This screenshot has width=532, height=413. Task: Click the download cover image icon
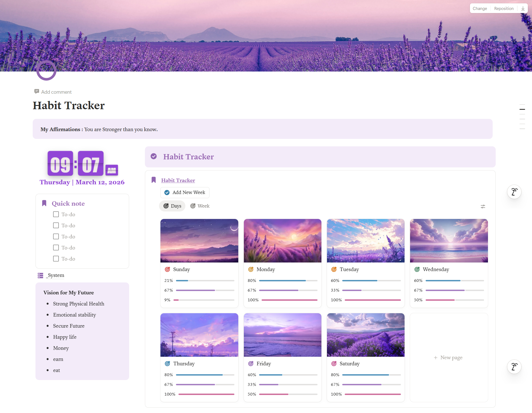tap(523, 8)
